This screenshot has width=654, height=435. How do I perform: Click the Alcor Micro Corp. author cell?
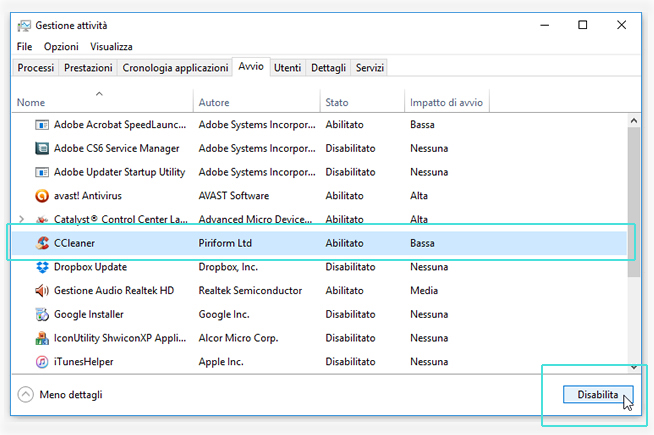click(238, 338)
